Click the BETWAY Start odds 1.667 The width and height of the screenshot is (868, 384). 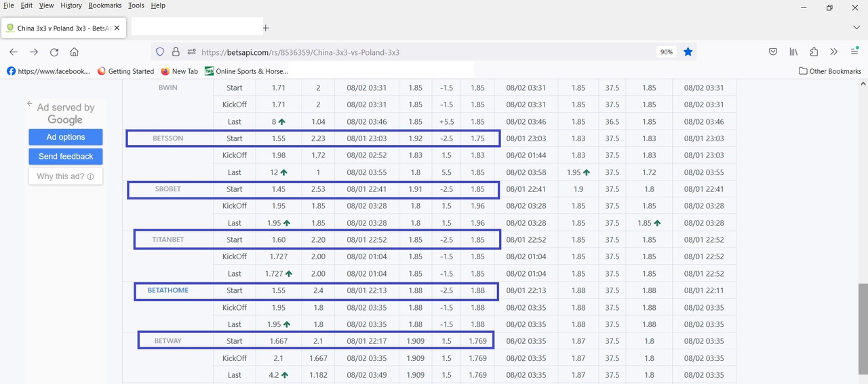click(x=279, y=341)
